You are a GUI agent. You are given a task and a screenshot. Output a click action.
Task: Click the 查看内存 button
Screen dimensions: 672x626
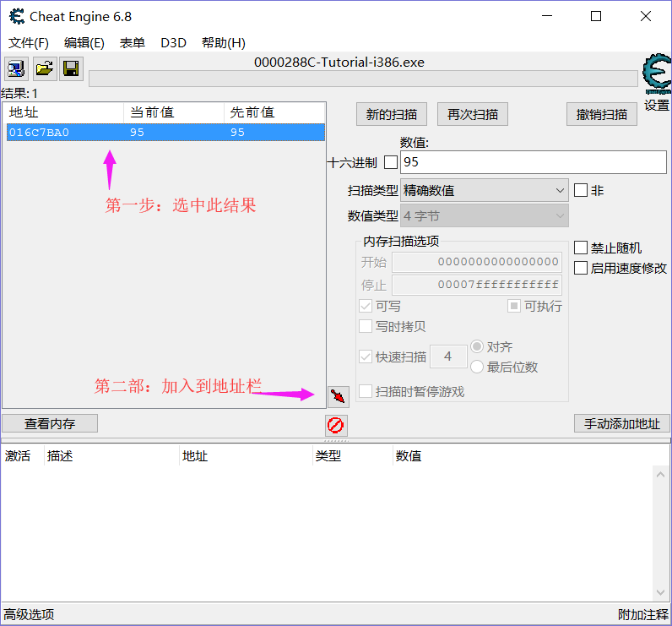click(50, 423)
